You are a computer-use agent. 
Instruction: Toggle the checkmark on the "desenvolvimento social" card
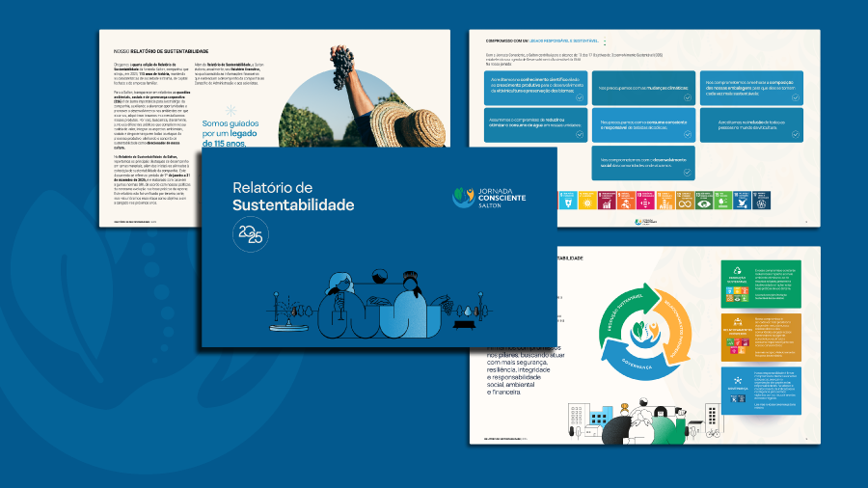click(x=687, y=172)
